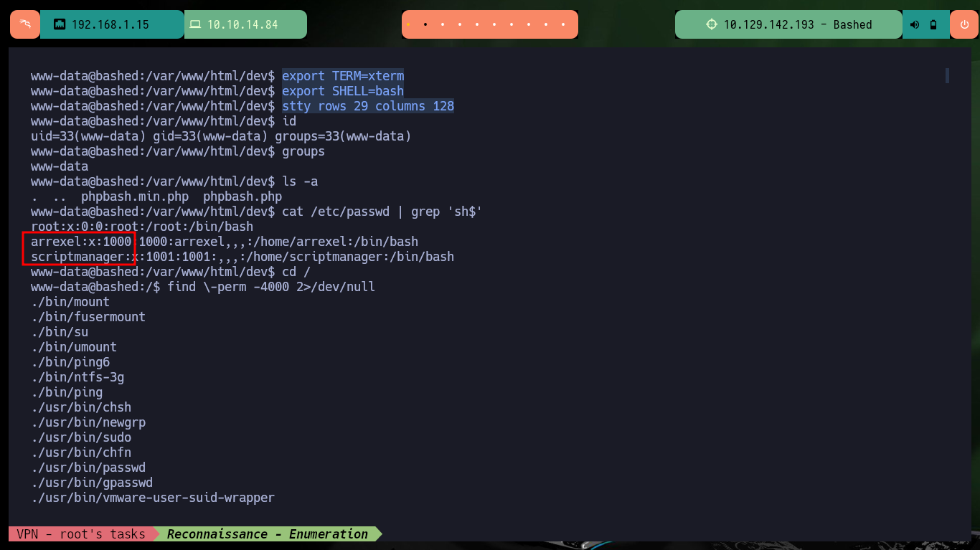Viewport: 980px width, 550px height.
Task: Click the root:x:0:0 passwd line
Action: pyautogui.click(x=142, y=227)
